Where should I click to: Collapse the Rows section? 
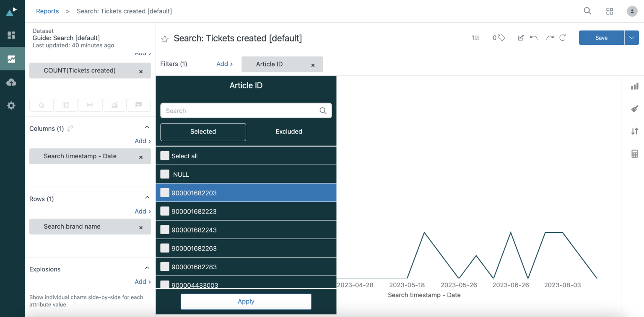click(147, 198)
